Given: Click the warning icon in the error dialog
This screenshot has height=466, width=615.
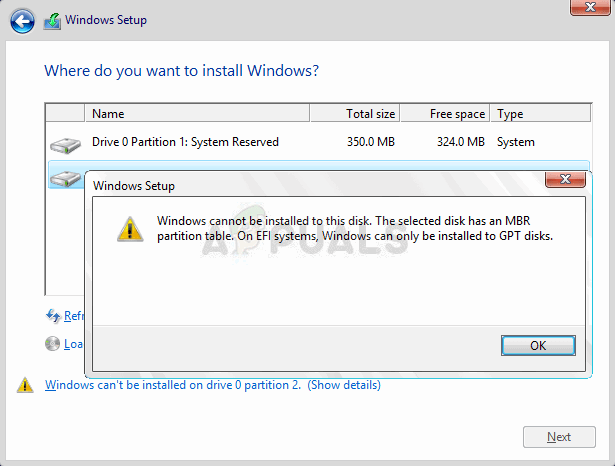Looking at the screenshot, I should pyautogui.click(x=129, y=229).
